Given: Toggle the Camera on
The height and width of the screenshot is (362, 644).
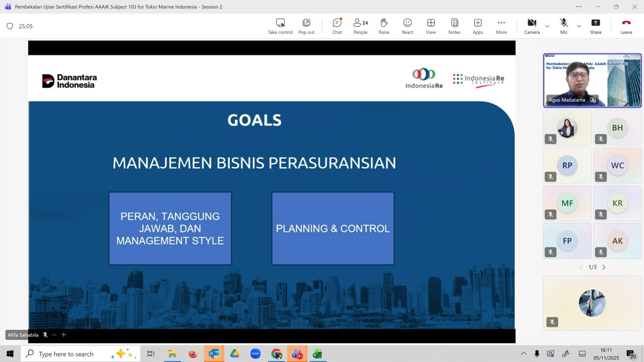Looking at the screenshot, I should point(532,26).
